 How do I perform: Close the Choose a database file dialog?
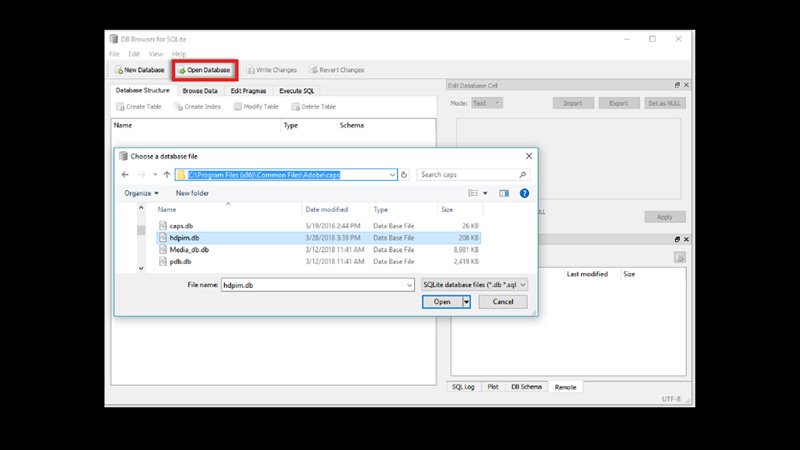coord(529,156)
